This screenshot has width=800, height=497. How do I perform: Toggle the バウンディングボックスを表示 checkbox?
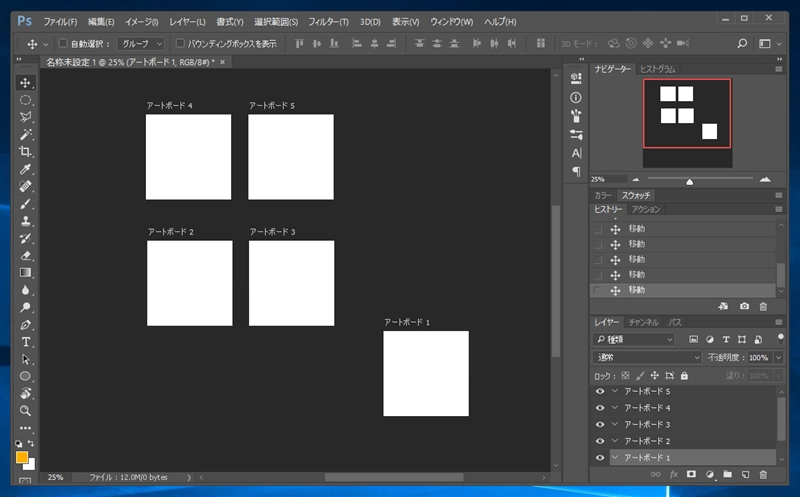[x=180, y=44]
